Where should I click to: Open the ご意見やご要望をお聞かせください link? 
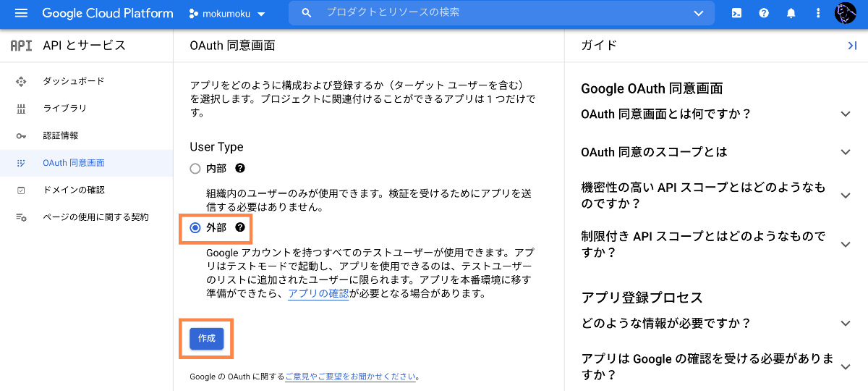pos(351,377)
